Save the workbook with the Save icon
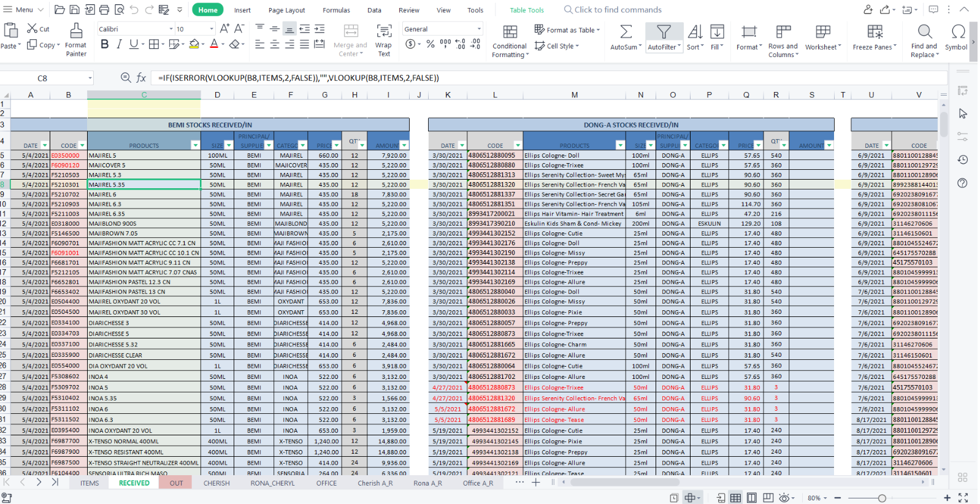The image size is (980, 504). coord(74,10)
